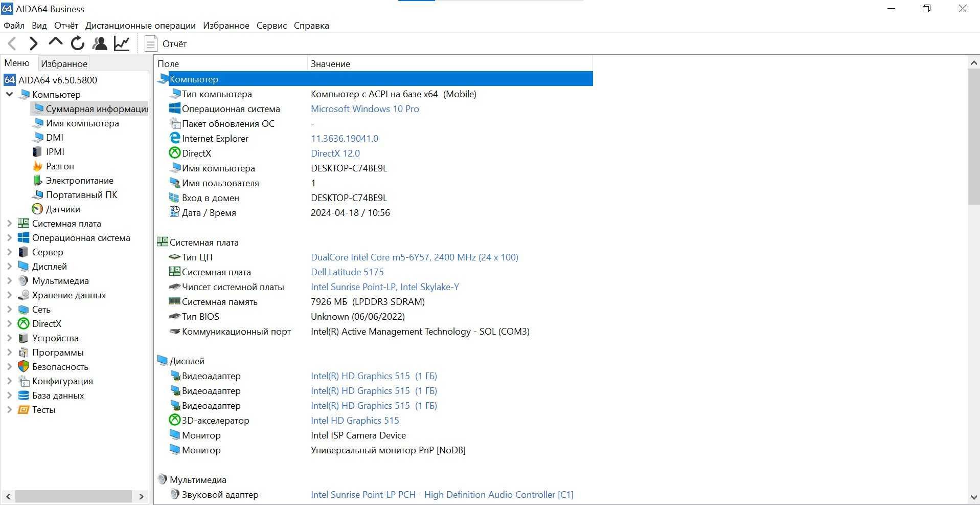Screen dimensions: 980x505
Task: Collapse the Компьютер tree node
Action: [9, 94]
